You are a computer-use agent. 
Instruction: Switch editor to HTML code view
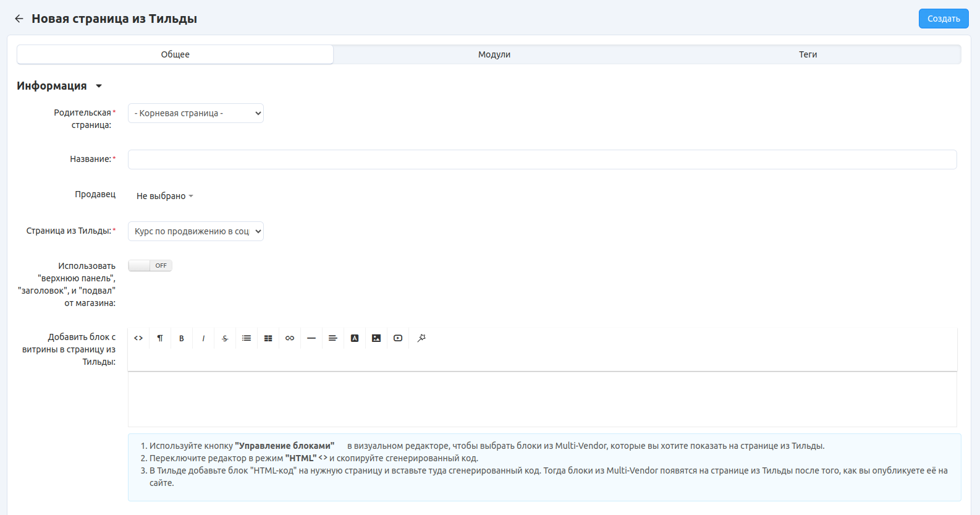pyautogui.click(x=138, y=338)
